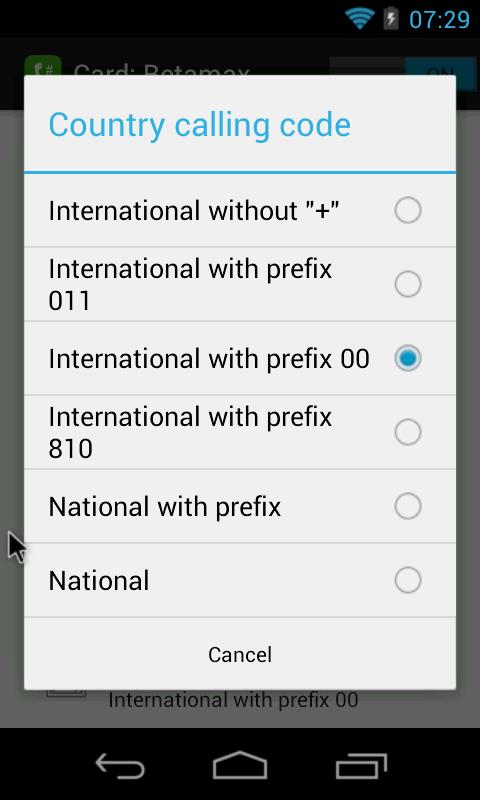Tap the clock showing 07:29
The height and width of the screenshot is (800, 480).
click(x=439, y=20)
